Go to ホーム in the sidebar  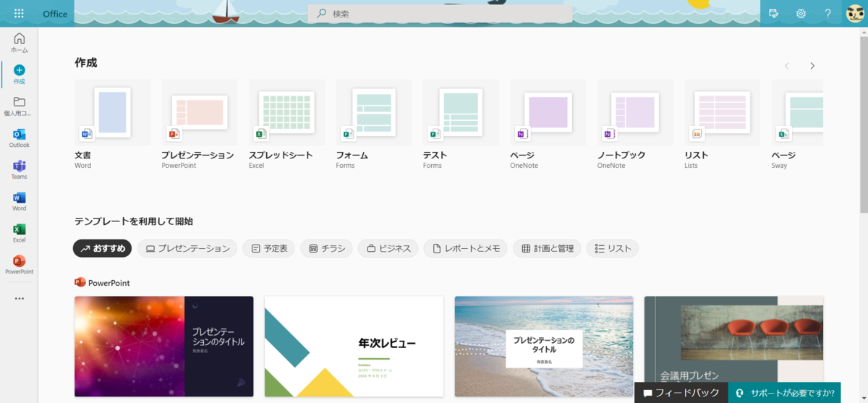coord(20,43)
